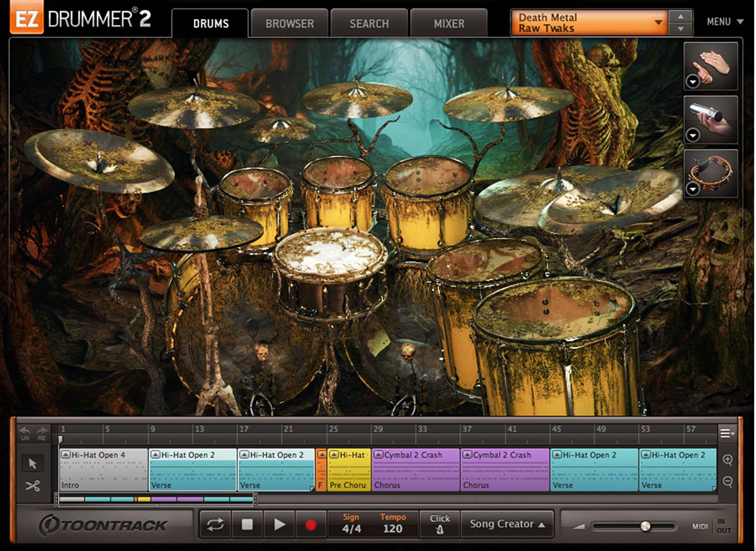The width and height of the screenshot is (756, 551).
Task: Select the scissors cut tool
Action: tap(33, 486)
